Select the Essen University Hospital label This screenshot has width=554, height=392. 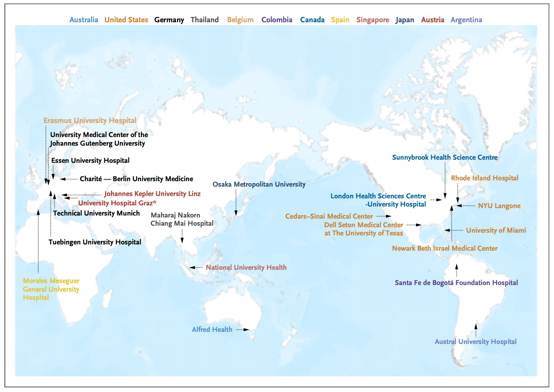click(x=90, y=160)
